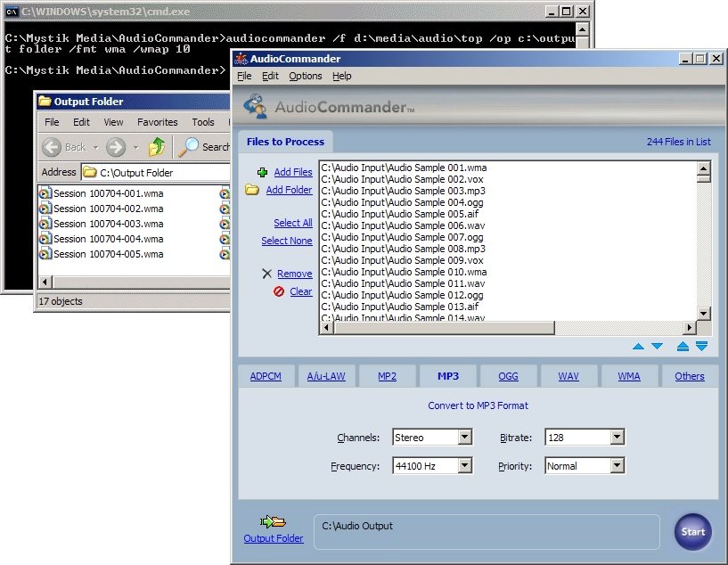Viewport: 728px width, 565px height.
Task: Click the file list horizontal scrollbar
Action: click(x=508, y=327)
